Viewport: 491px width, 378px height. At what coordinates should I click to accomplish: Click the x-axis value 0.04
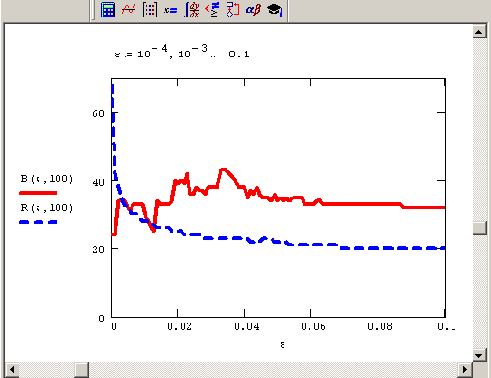pos(247,326)
